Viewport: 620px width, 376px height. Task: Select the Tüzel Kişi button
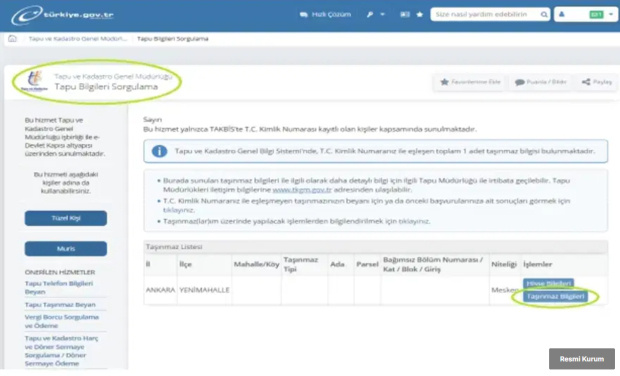tap(66, 218)
